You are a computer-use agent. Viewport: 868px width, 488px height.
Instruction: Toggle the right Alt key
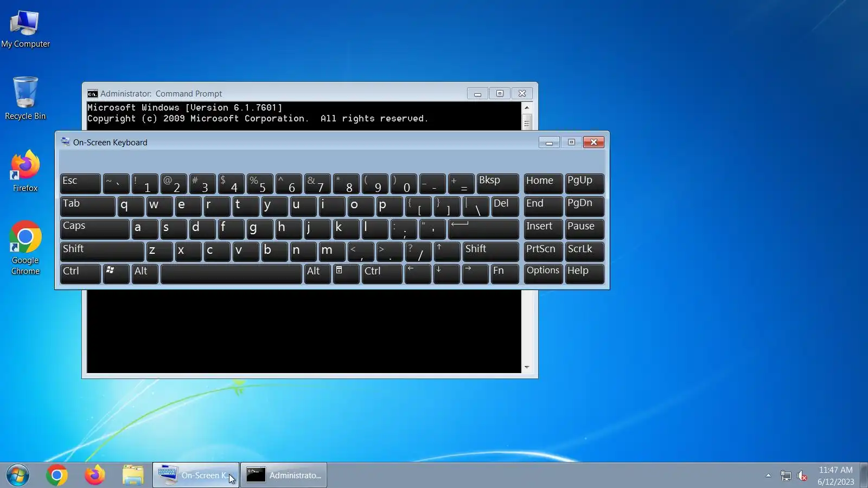[x=318, y=274]
